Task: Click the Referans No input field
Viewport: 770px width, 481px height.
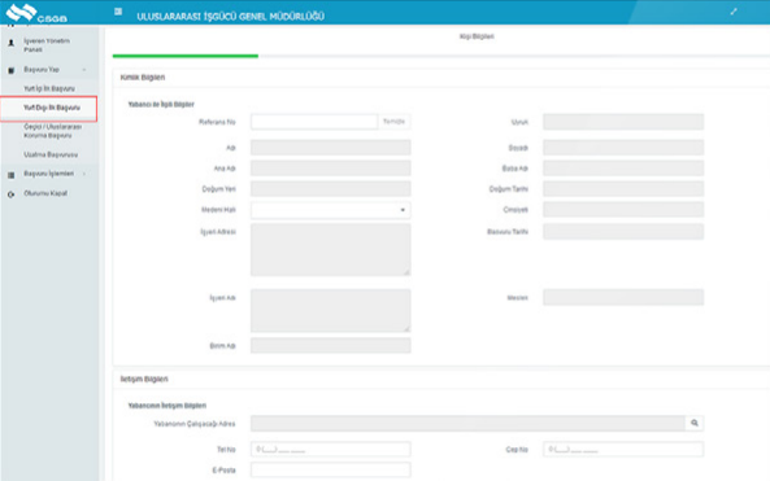Action: (x=314, y=122)
